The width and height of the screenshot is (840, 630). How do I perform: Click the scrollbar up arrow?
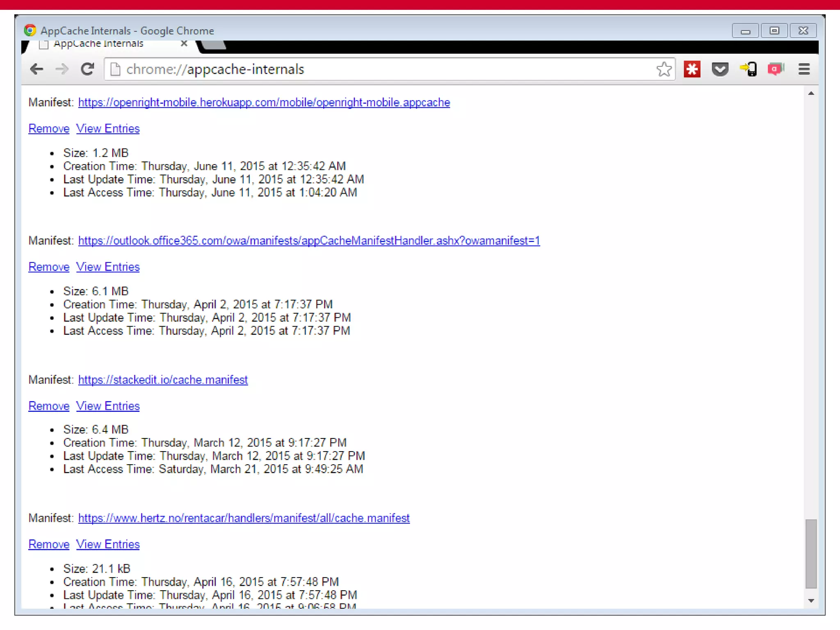pyautogui.click(x=811, y=94)
